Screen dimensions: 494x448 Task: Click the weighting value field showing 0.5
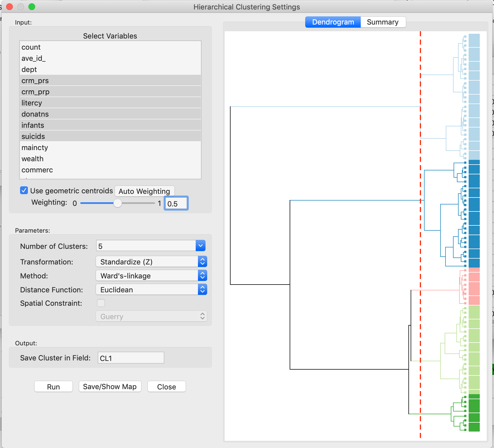[x=176, y=203]
